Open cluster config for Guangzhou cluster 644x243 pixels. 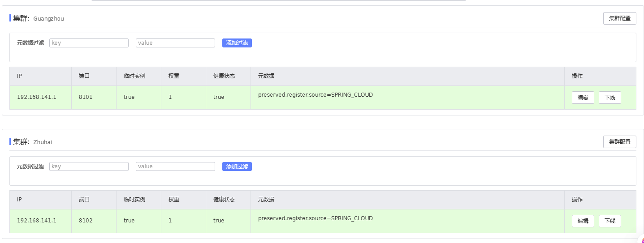point(619,18)
